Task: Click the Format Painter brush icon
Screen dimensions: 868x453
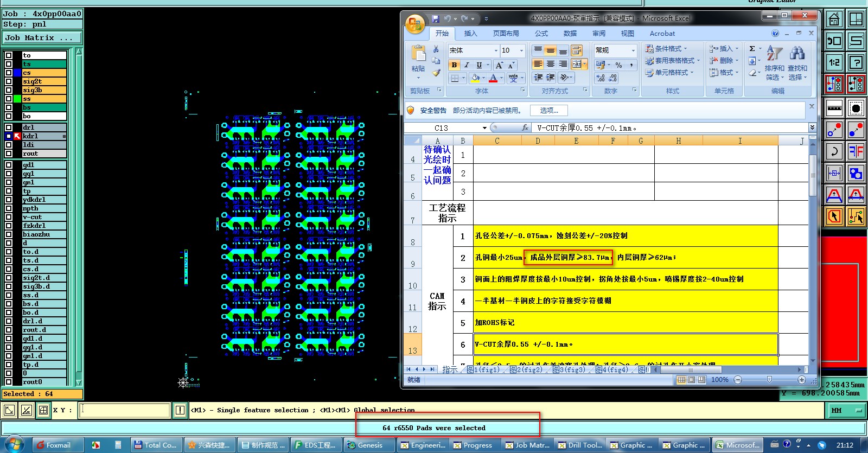Action: 436,73
